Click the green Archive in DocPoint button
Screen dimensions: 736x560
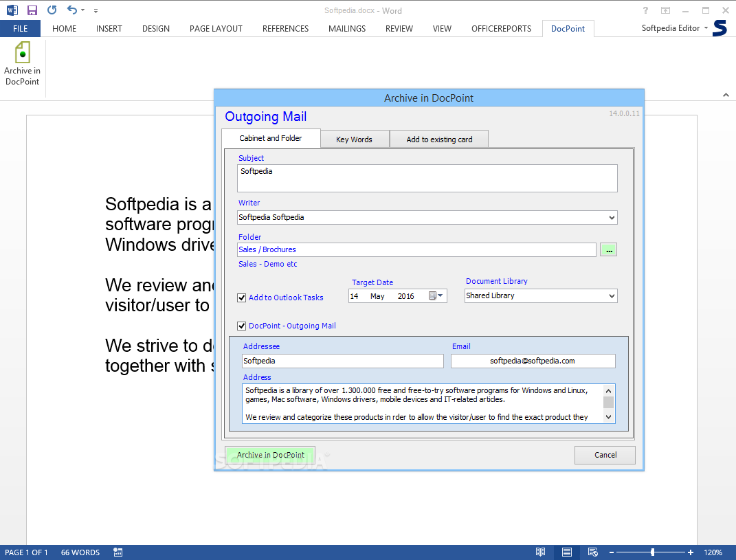tap(270, 455)
